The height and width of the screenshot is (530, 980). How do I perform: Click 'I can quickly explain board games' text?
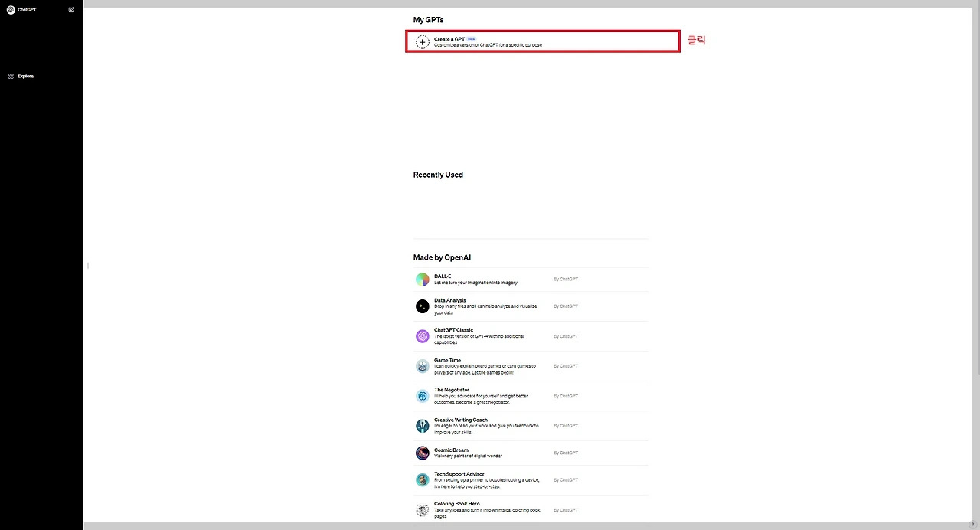coord(485,369)
